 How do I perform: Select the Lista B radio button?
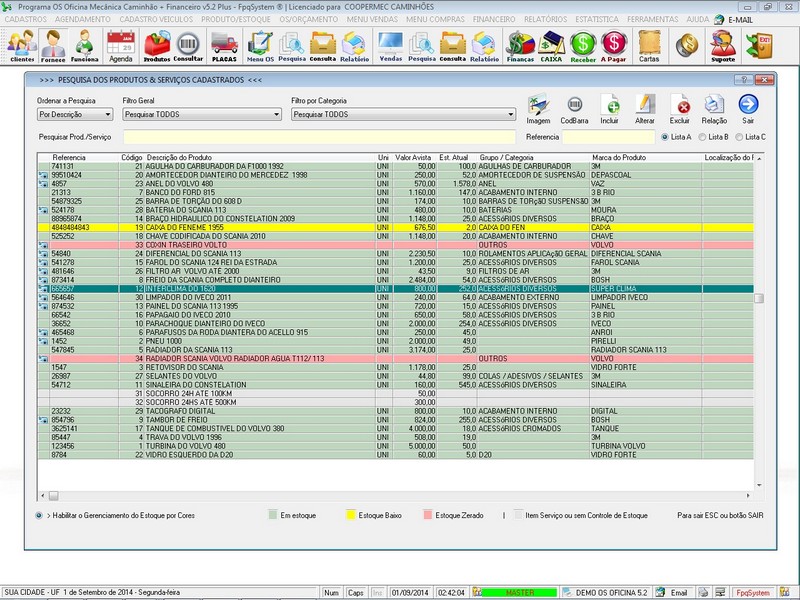pos(702,136)
